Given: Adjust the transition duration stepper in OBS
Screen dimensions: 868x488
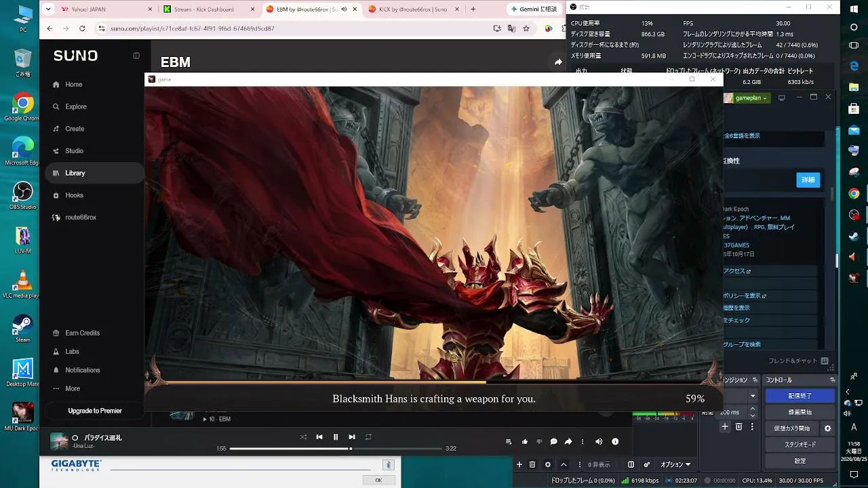Looking at the screenshot, I should coord(753,412).
